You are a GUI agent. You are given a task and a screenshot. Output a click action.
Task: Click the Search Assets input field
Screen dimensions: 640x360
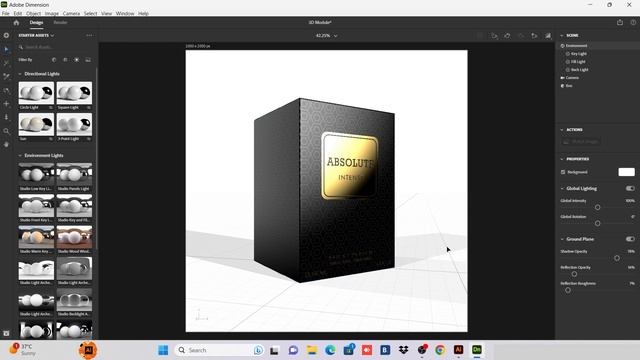[56, 47]
